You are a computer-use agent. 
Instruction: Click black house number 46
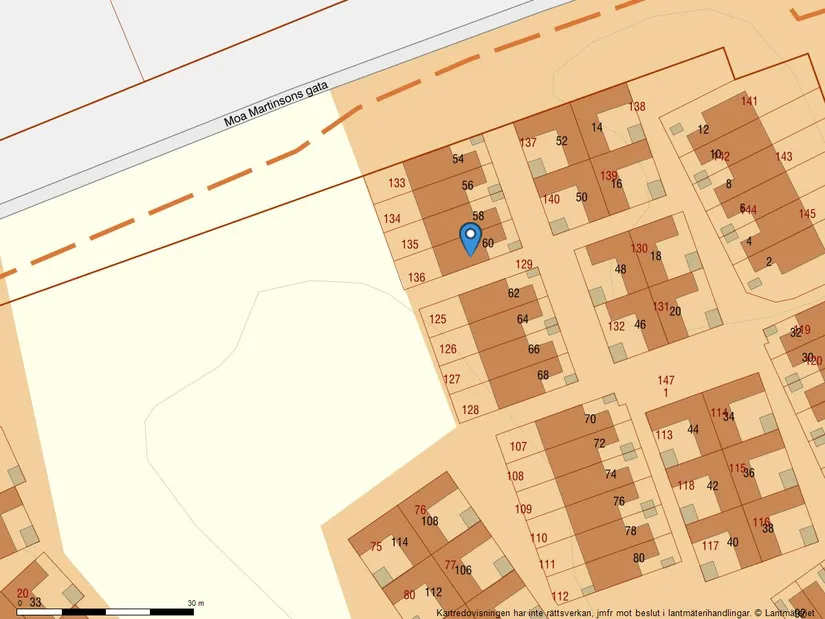640,325
